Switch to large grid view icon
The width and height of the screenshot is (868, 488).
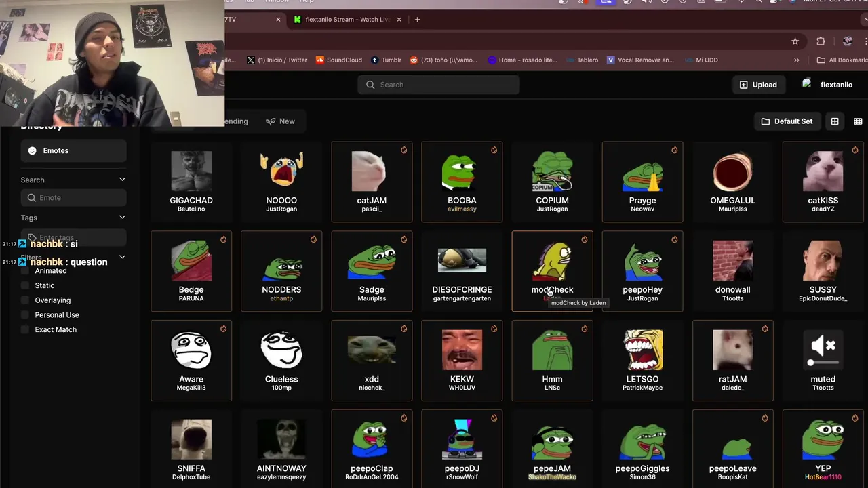[x=835, y=121]
